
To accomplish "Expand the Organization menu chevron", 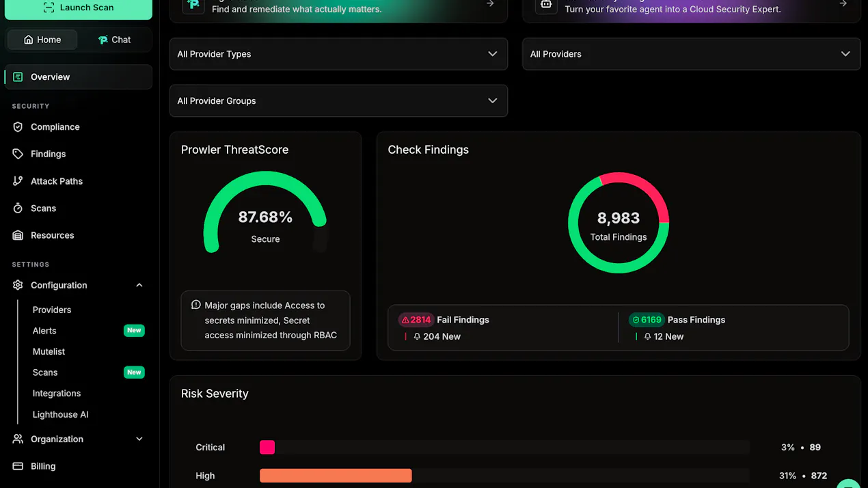I will tap(139, 439).
